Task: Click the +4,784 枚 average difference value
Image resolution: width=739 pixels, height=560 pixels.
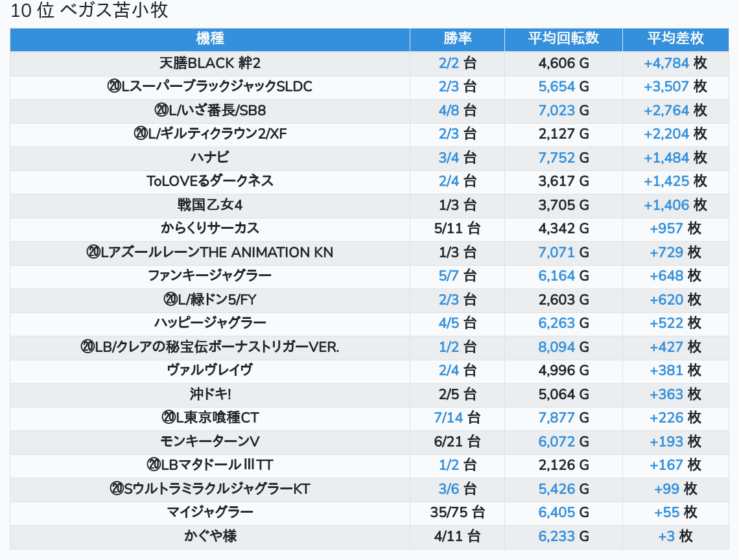Action: pyautogui.click(x=674, y=63)
